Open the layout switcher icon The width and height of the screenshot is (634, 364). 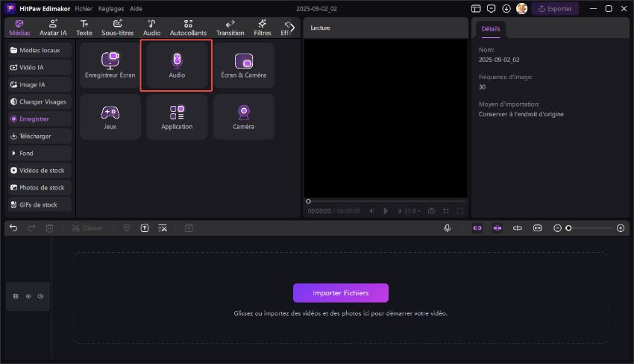tap(476, 8)
